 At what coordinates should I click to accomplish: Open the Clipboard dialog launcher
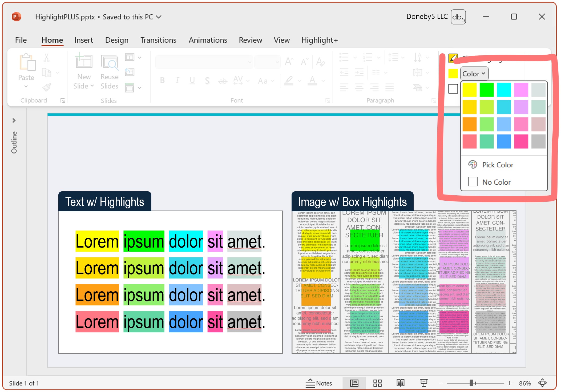63,100
